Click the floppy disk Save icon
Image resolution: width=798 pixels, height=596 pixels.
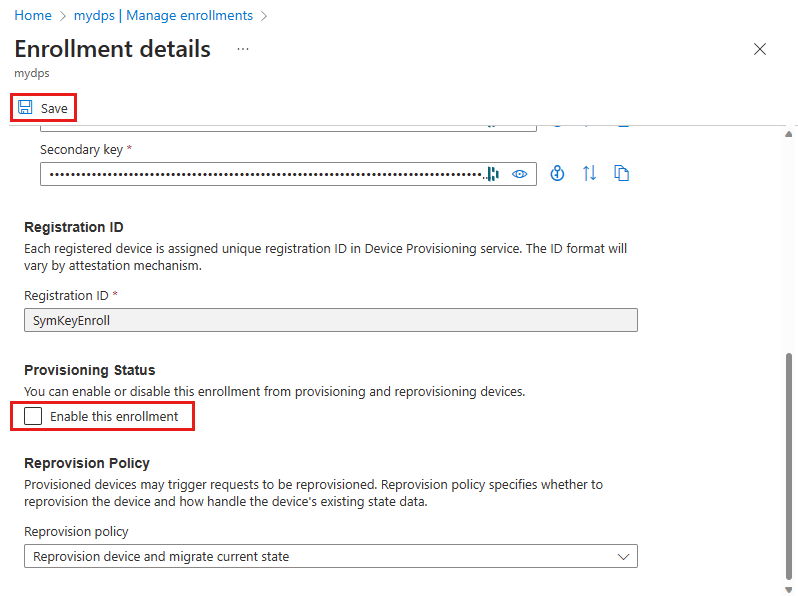tap(25, 107)
